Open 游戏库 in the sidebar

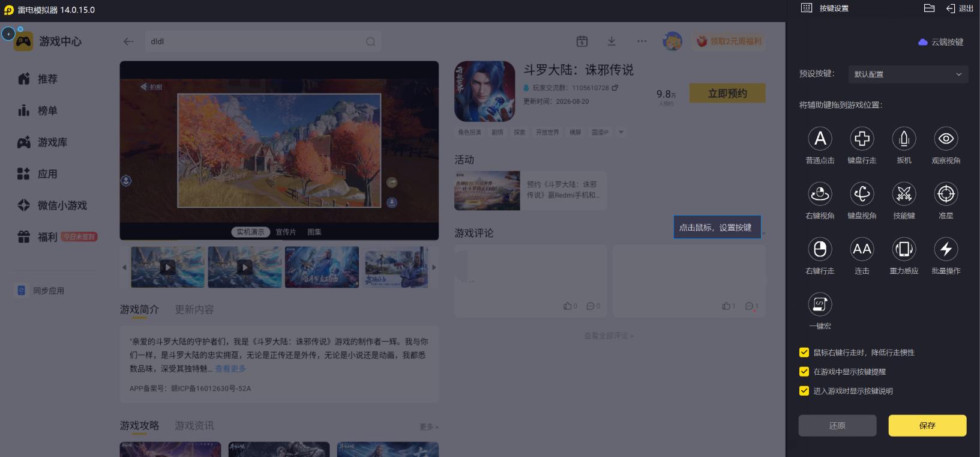pyautogui.click(x=43, y=142)
